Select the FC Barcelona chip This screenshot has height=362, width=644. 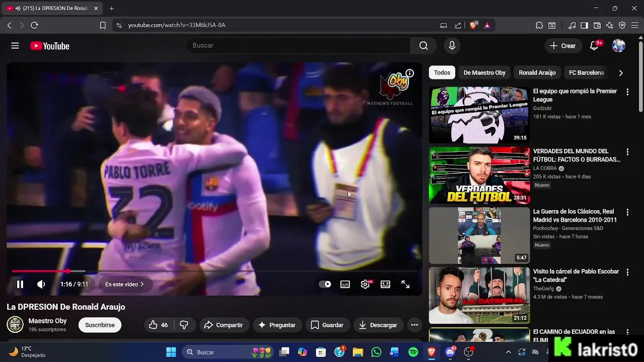586,72
